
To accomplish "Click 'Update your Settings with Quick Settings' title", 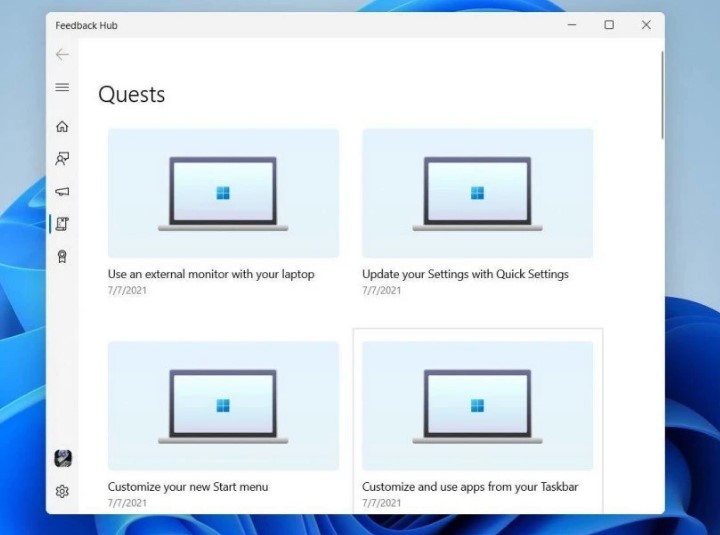I will [x=465, y=274].
